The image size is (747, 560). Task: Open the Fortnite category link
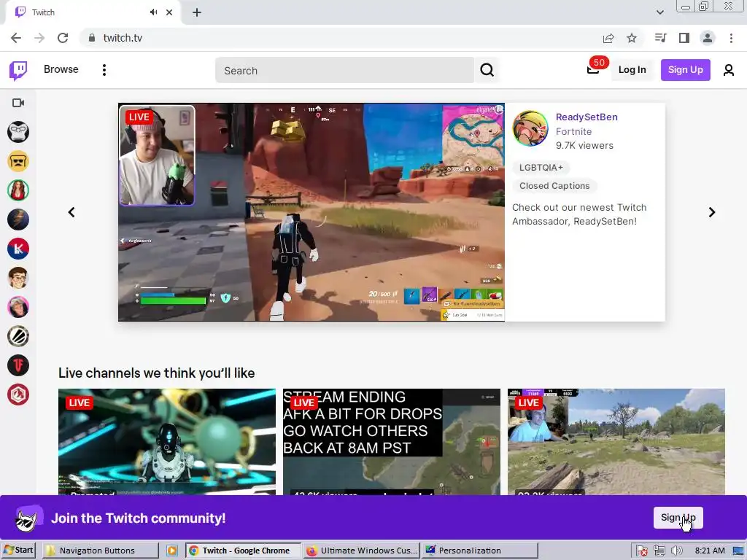pos(573,131)
